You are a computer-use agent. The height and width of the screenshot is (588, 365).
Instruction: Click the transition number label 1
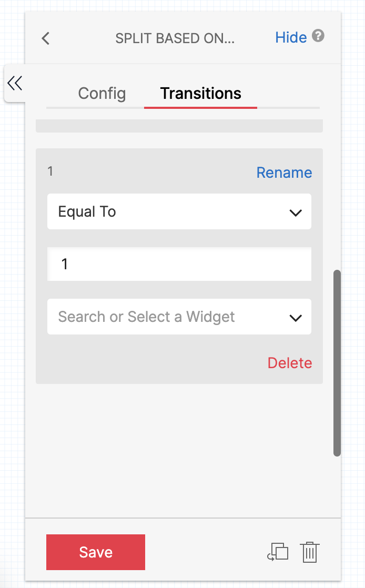pos(50,171)
